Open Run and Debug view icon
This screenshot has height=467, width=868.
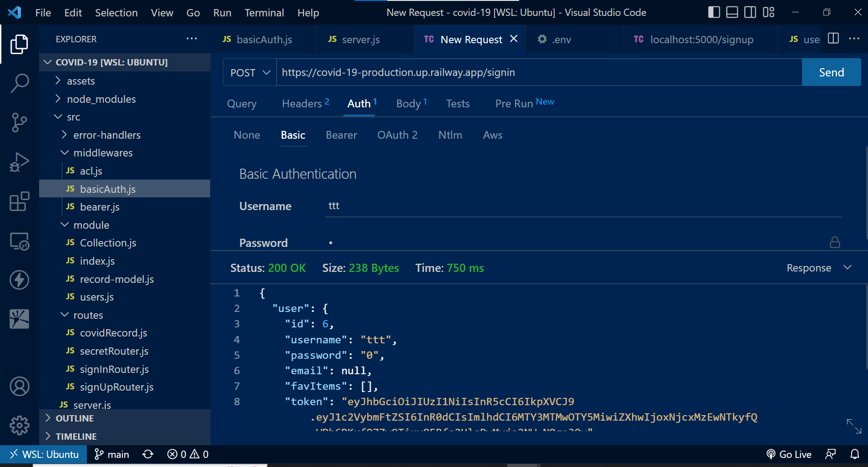pos(19,162)
